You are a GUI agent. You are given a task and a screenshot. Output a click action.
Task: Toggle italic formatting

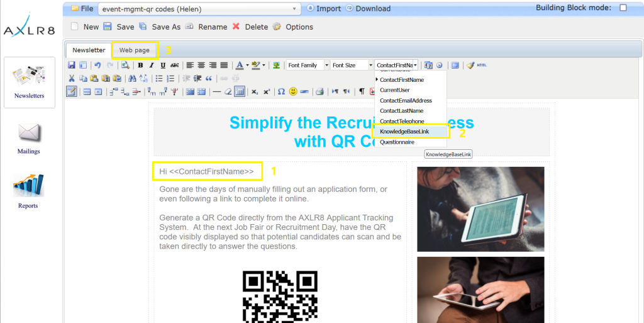pyautogui.click(x=152, y=65)
